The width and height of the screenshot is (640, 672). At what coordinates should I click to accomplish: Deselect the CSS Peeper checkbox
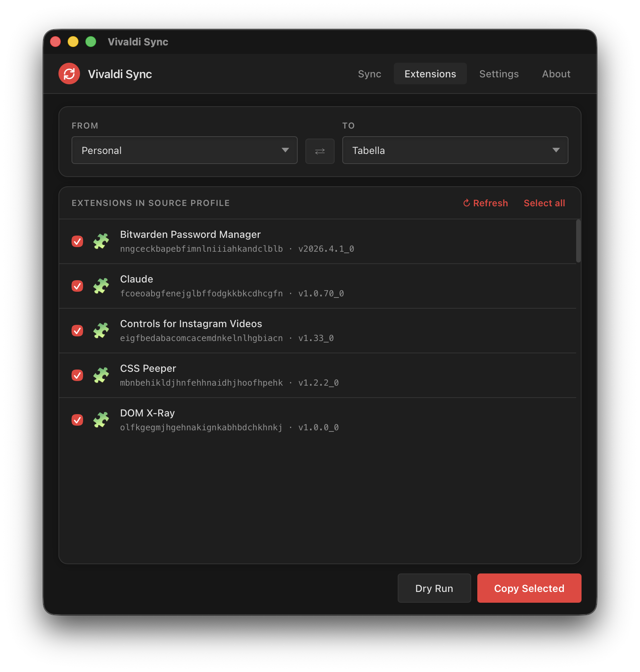77,375
